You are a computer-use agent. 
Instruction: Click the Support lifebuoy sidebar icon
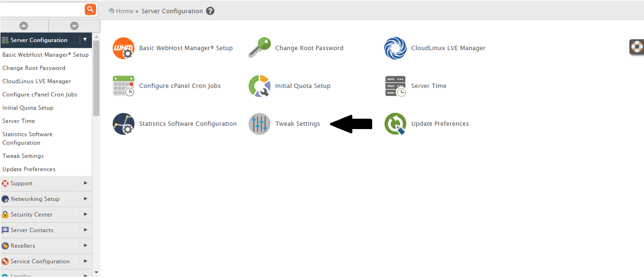[x=5, y=183]
